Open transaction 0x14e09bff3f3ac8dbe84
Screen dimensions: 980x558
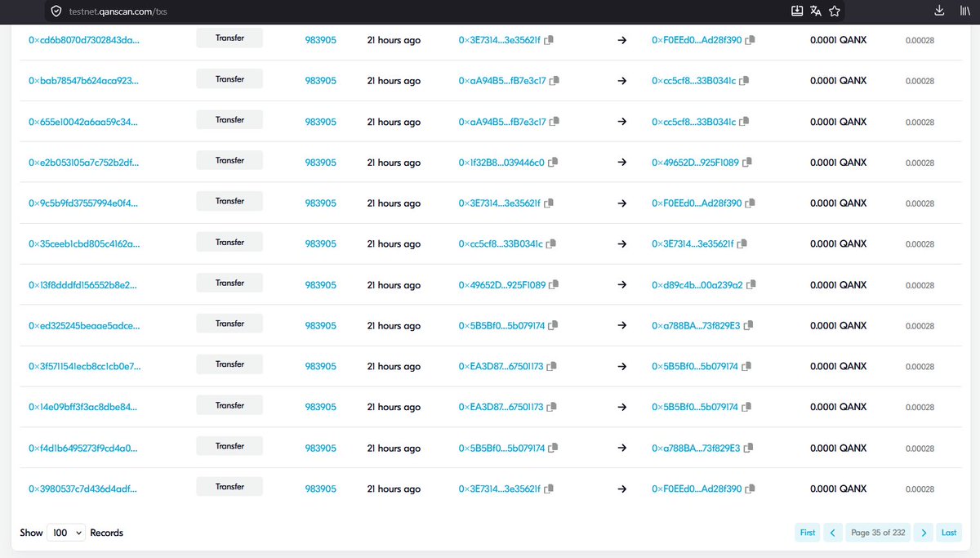84,407
